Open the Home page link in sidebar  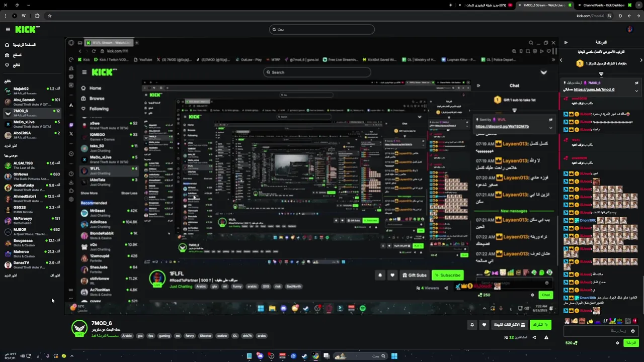pos(20,45)
